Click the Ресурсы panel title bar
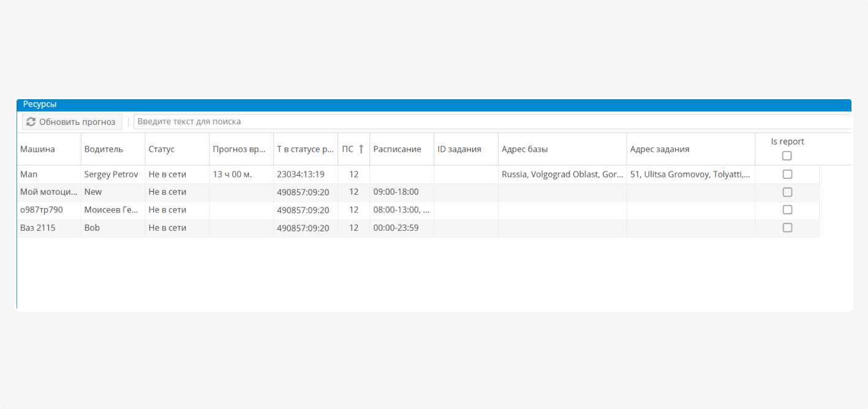868x409 pixels. [x=429, y=105]
